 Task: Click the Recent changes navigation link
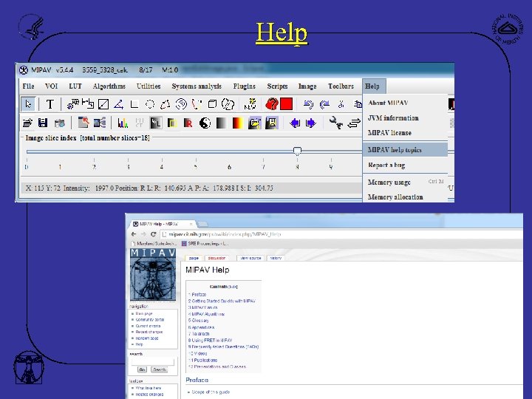[149, 332]
